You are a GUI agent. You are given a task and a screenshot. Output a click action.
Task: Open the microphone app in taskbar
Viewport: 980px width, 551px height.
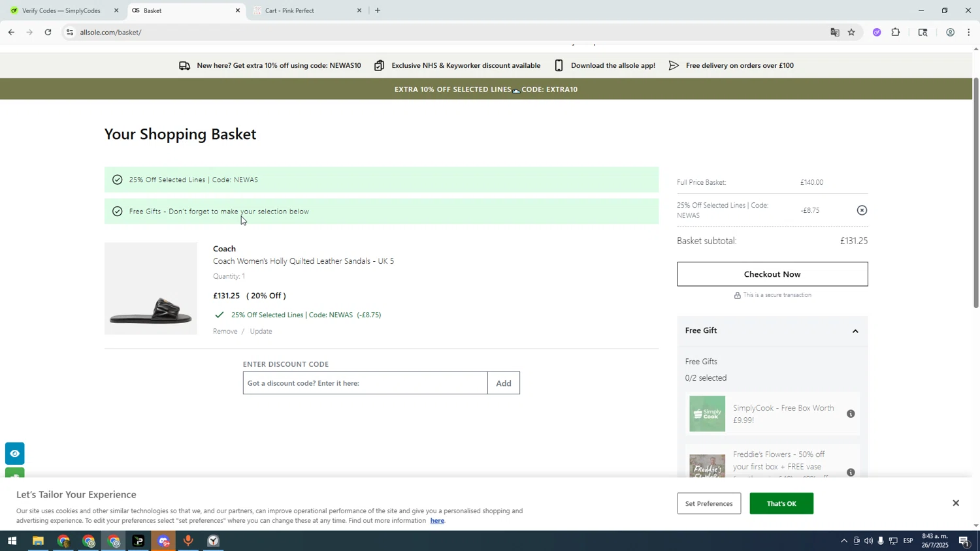tap(188, 541)
